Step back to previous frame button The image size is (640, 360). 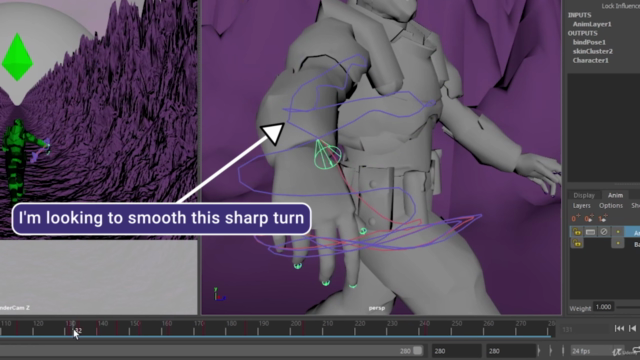[633, 329]
